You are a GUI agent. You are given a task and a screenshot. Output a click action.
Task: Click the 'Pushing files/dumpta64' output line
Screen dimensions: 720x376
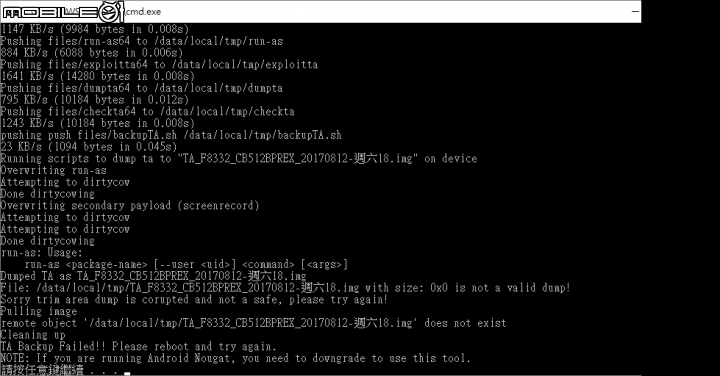(141, 88)
